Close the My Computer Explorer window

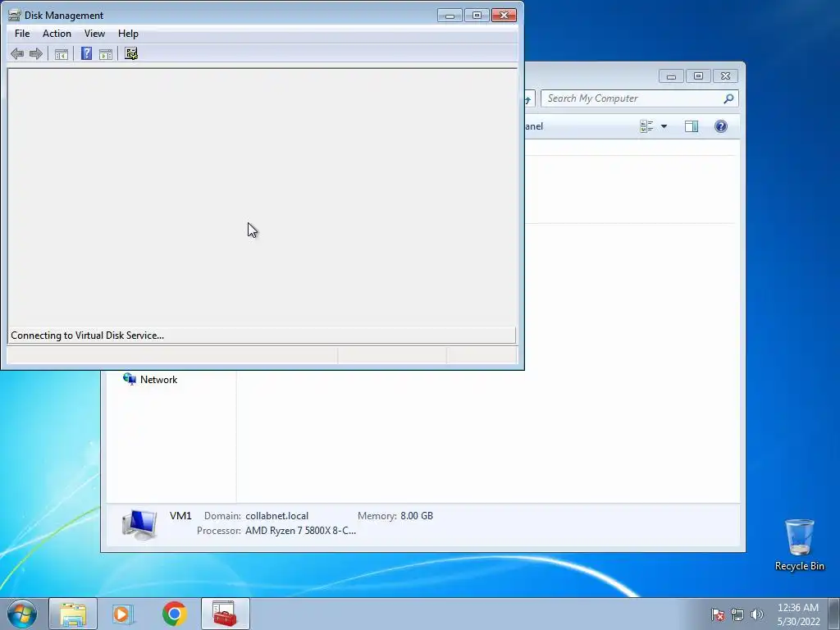(725, 76)
